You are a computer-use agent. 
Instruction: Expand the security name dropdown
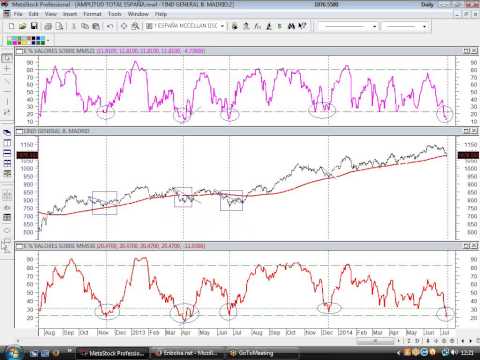pyautogui.click(x=222, y=26)
